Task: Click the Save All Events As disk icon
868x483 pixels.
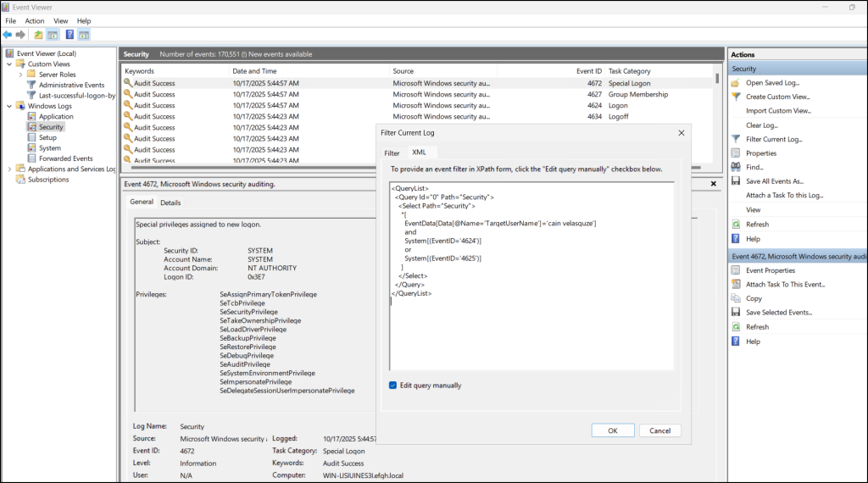Action: (x=736, y=181)
